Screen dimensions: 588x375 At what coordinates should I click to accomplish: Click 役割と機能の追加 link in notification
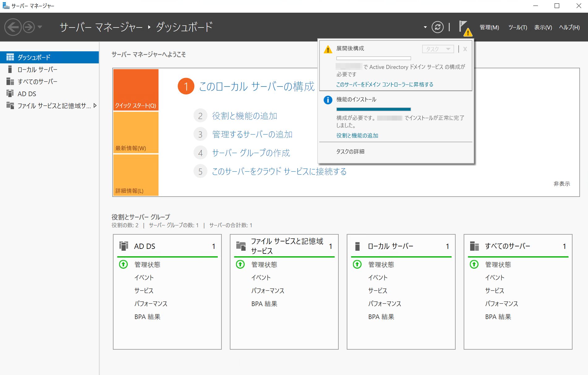pos(357,135)
